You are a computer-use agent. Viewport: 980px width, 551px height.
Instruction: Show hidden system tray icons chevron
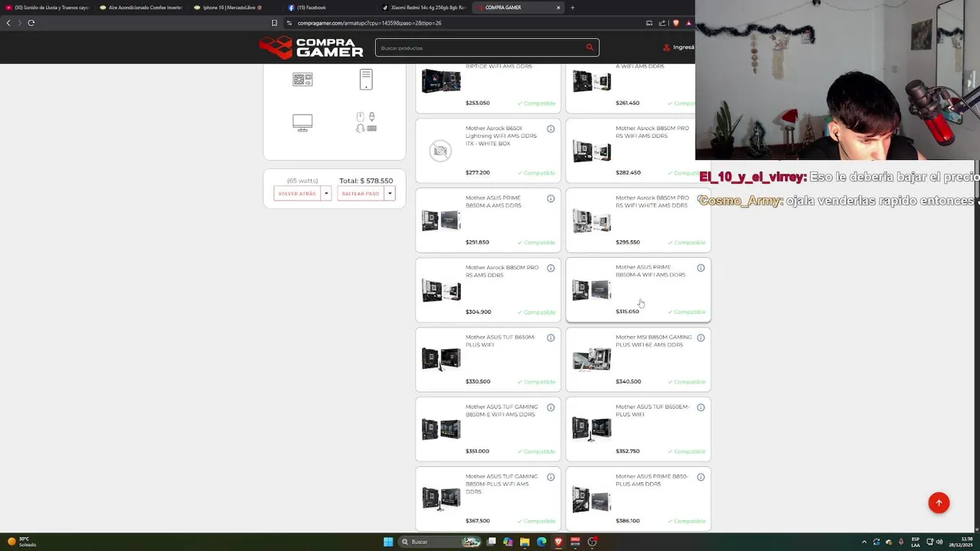coord(864,542)
